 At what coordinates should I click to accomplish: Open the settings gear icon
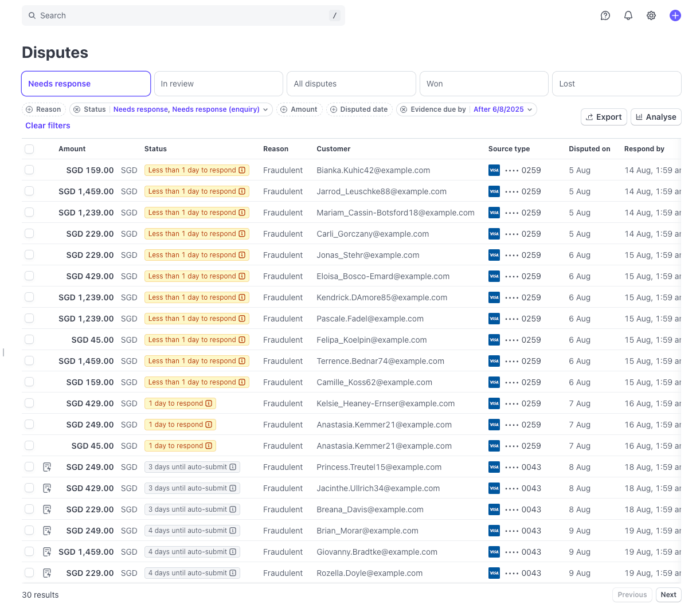[x=651, y=15]
